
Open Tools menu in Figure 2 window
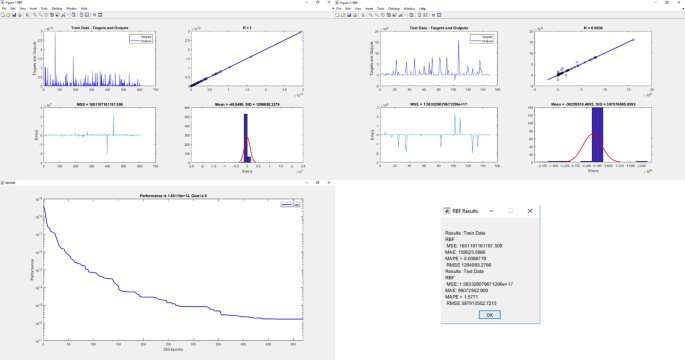[x=381, y=8]
